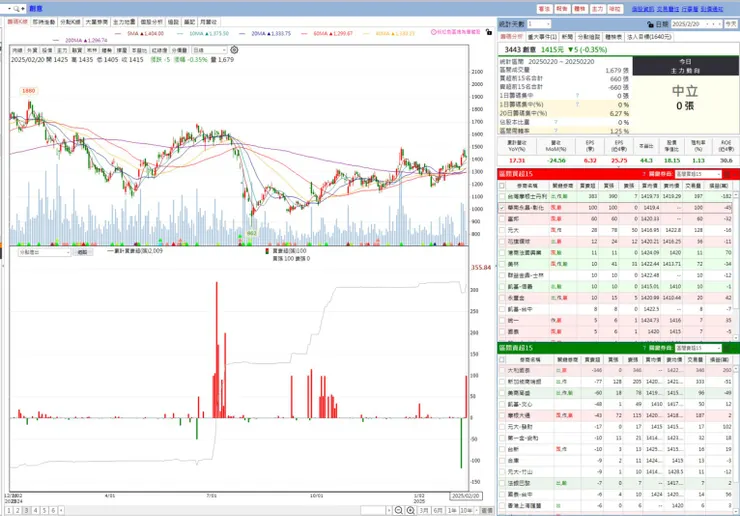Open the 月營收 tab
The height and width of the screenshot is (516, 740).
click(208, 22)
